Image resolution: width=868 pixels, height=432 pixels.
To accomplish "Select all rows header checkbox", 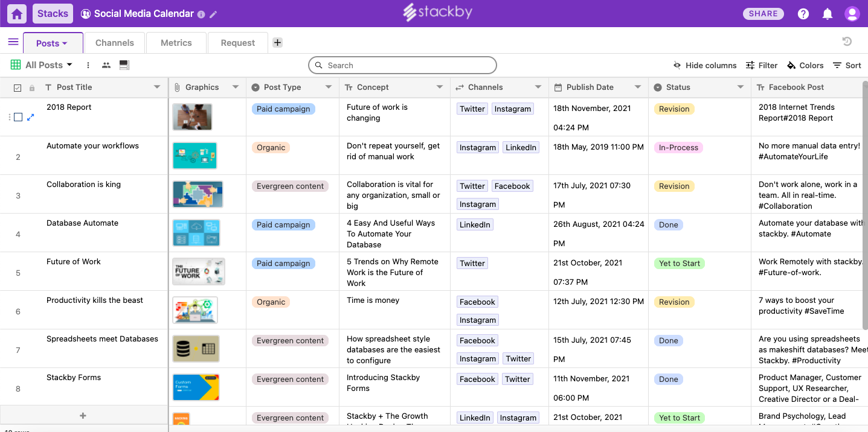I will (x=18, y=88).
